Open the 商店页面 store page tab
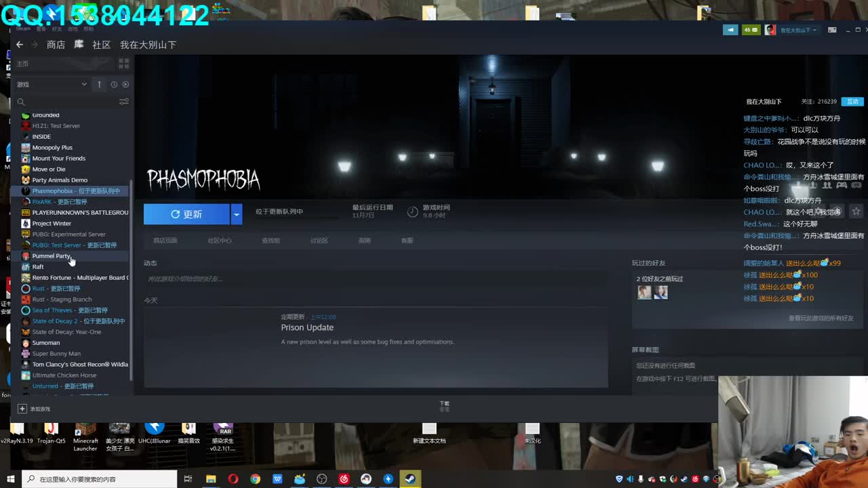 (x=165, y=241)
